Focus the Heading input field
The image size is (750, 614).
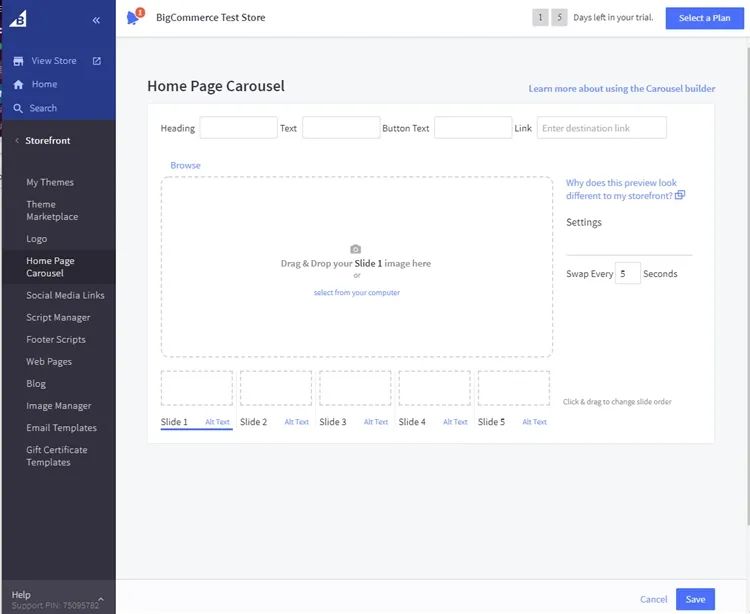click(238, 128)
